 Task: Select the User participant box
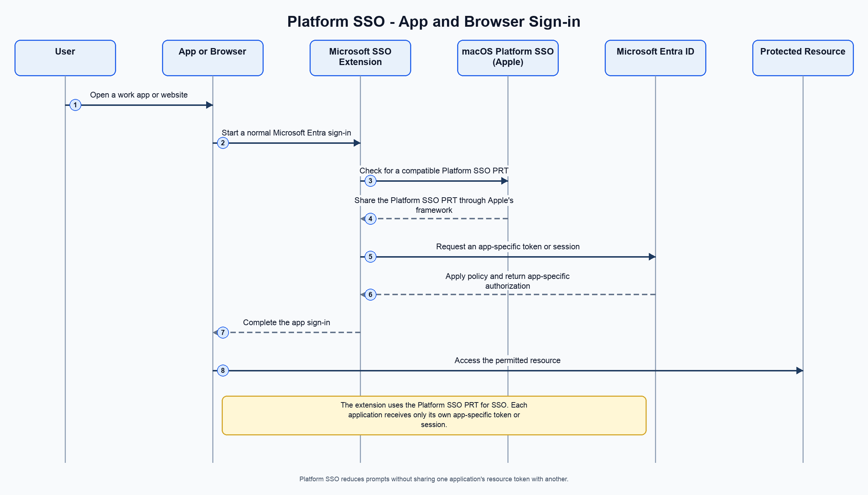click(x=65, y=58)
